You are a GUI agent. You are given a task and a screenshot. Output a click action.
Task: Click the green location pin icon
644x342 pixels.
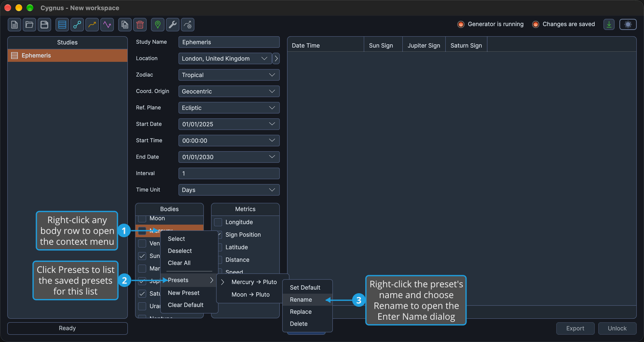158,25
